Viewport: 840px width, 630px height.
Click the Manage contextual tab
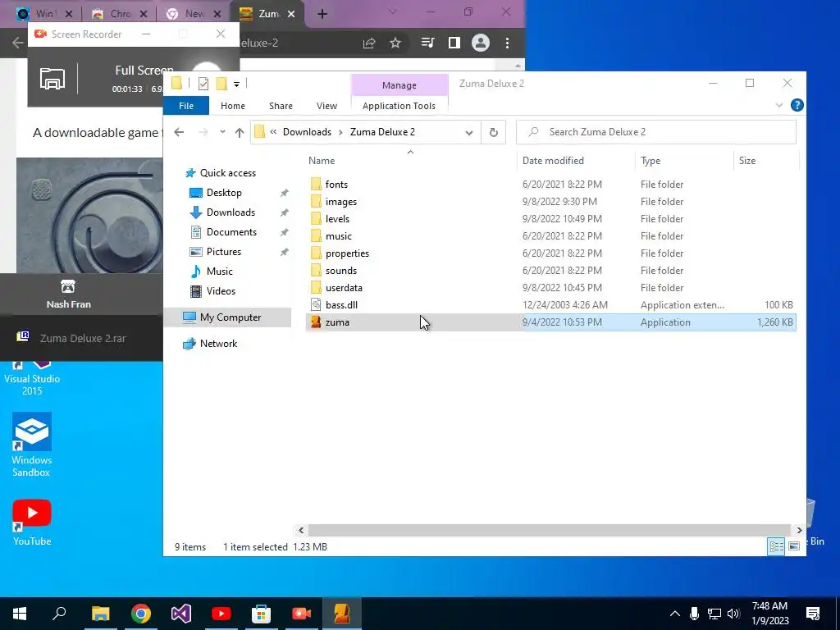399,85
